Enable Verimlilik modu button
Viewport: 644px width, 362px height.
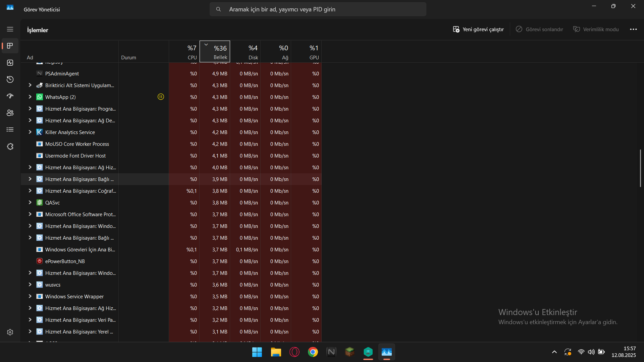click(x=596, y=29)
